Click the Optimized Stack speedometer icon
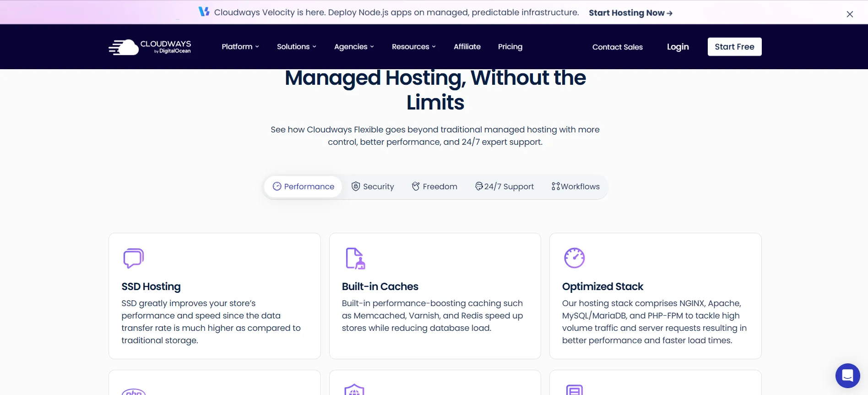868x395 pixels. coord(575,258)
